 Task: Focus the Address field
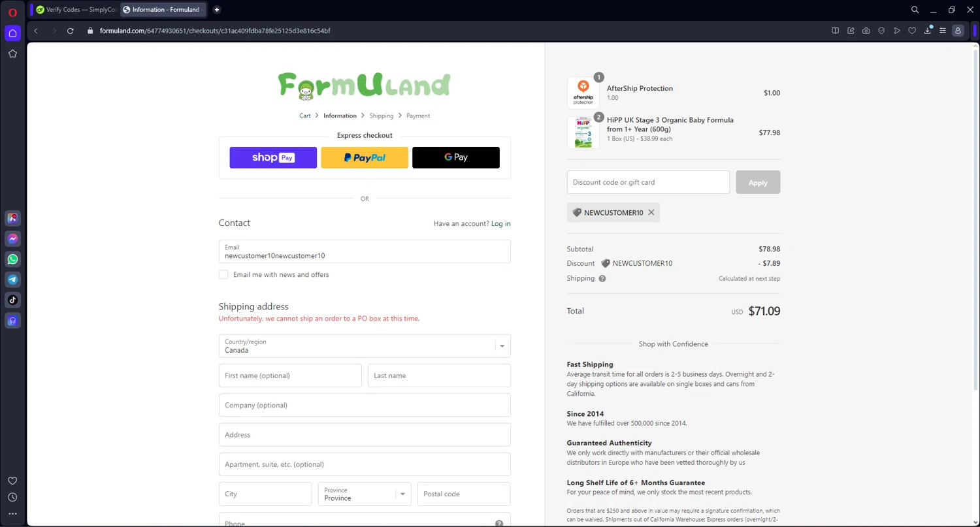365,435
